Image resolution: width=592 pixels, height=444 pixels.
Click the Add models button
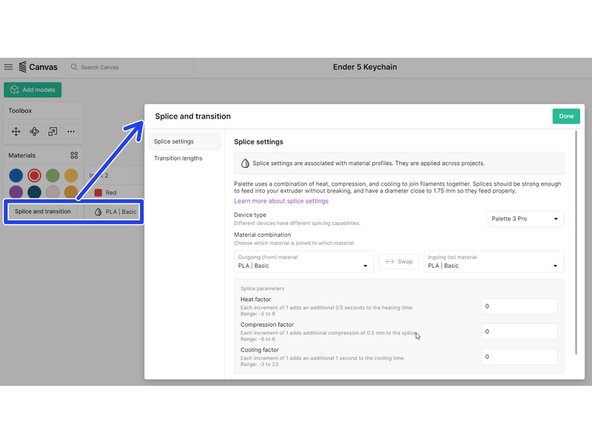(x=33, y=90)
